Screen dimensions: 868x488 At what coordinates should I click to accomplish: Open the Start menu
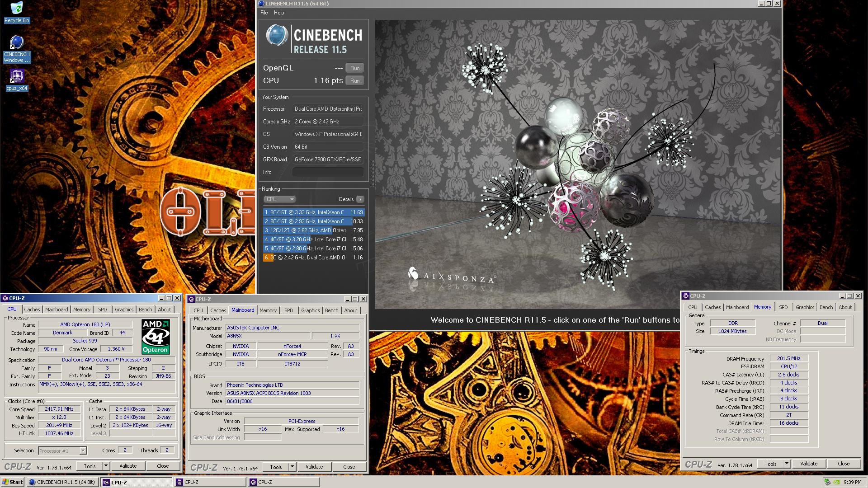pos(12,482)
